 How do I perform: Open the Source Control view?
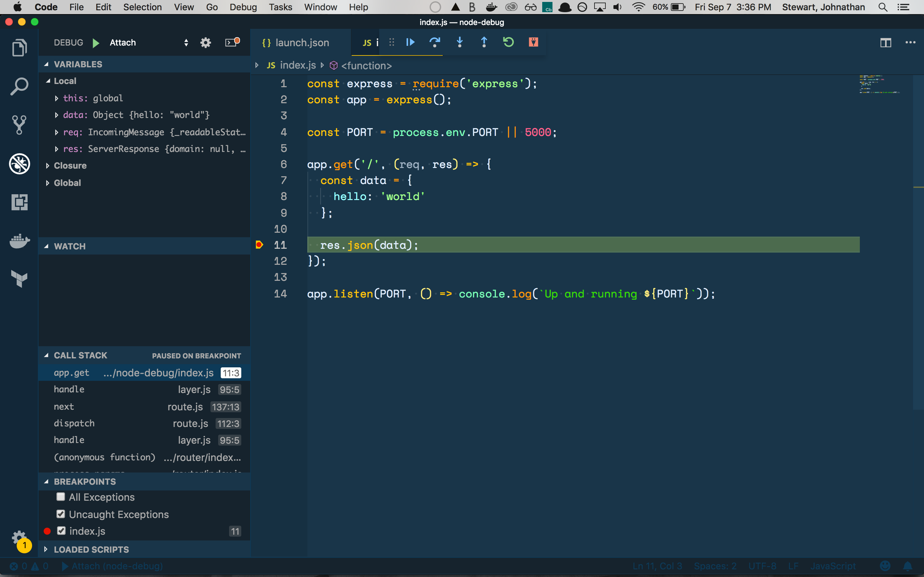(19, 125)
